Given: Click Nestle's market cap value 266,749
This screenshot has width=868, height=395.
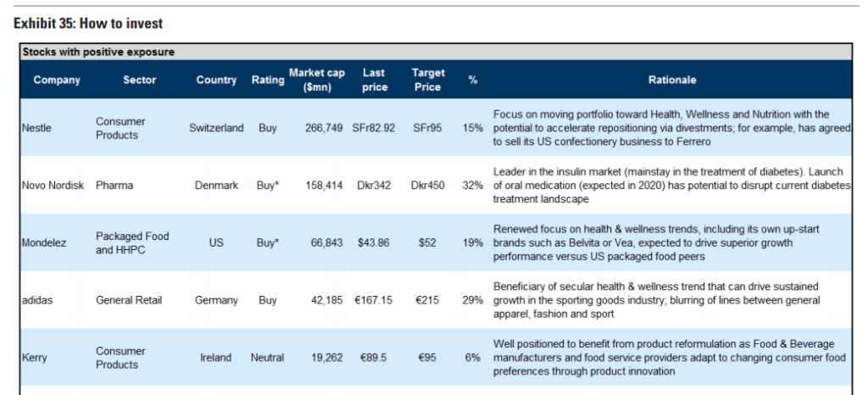Looking at the screenshot, I should point(324,128).
